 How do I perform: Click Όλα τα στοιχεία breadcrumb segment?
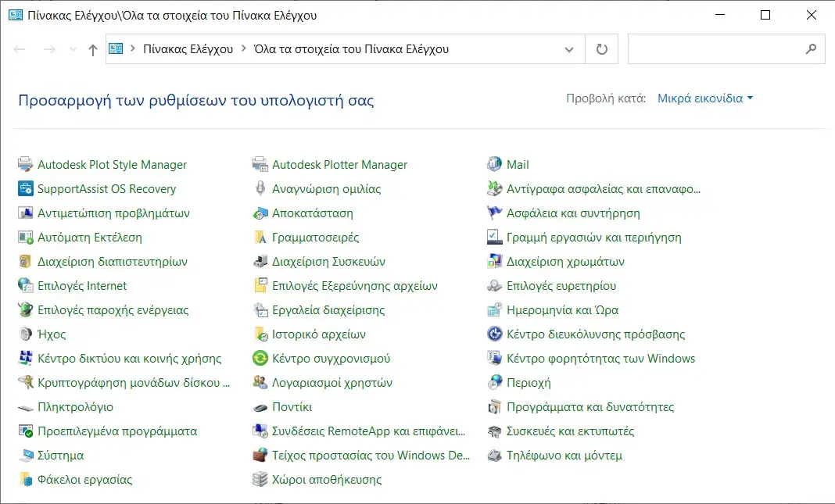click(x=352, y=49)
